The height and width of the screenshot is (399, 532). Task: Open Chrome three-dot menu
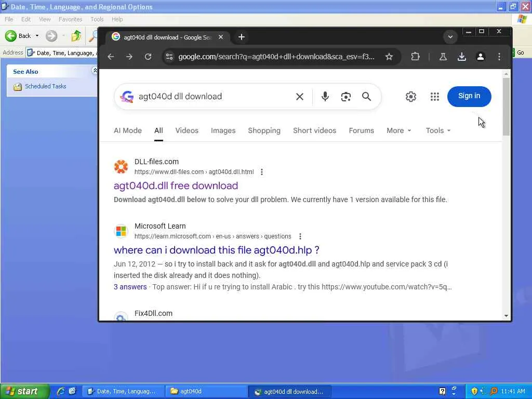tap(499, 57)
